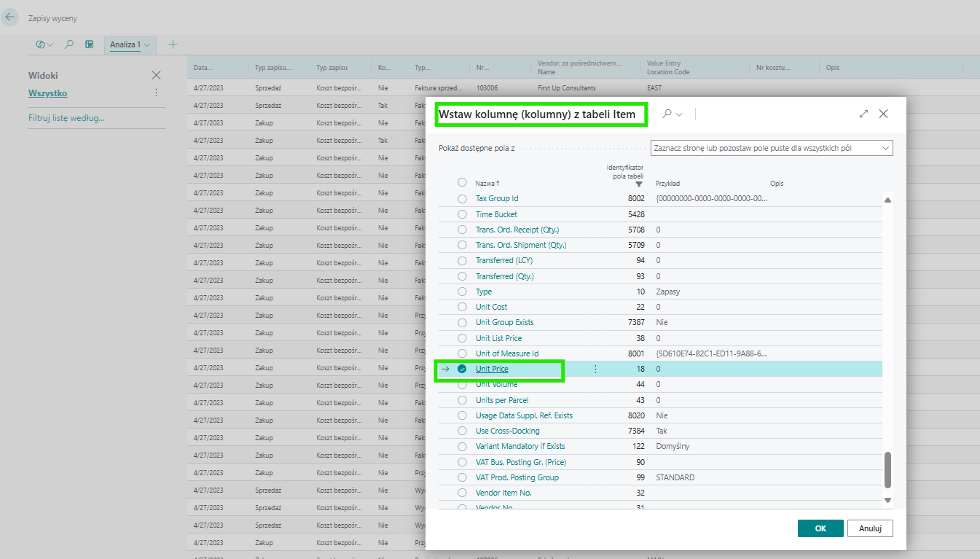Select the Unit List Price row circle
The width and height of the screenshot is (980, 559).
(462, 338)
